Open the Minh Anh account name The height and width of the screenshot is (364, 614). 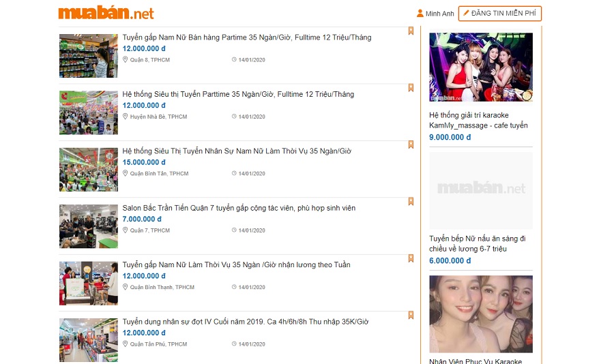[x=440, y=14]
